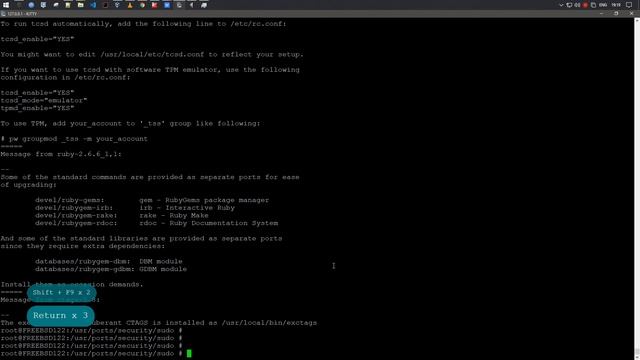640x360 pixels.
Task: Click the devel/ruby-gems line
Action: (152, 200)
